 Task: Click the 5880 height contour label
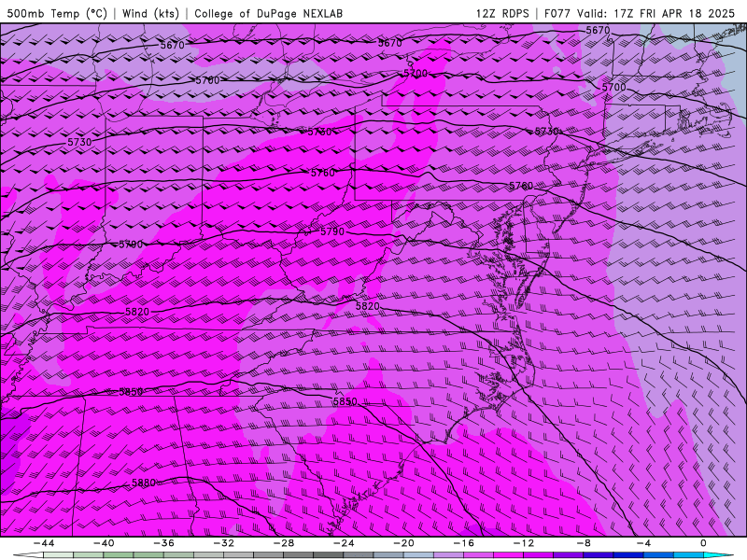144,483
